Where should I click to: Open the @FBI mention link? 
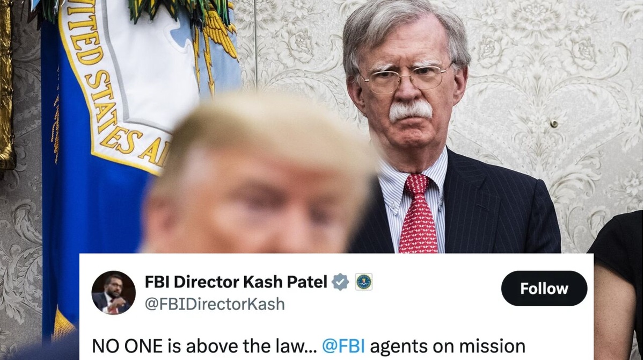pos(343,346)
